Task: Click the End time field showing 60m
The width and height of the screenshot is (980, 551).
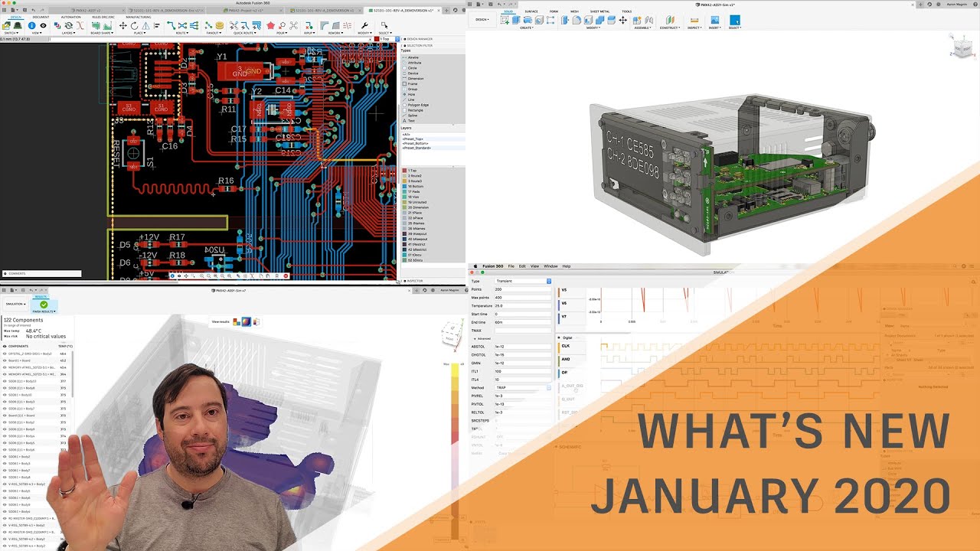Action: (x=522, y=322)
